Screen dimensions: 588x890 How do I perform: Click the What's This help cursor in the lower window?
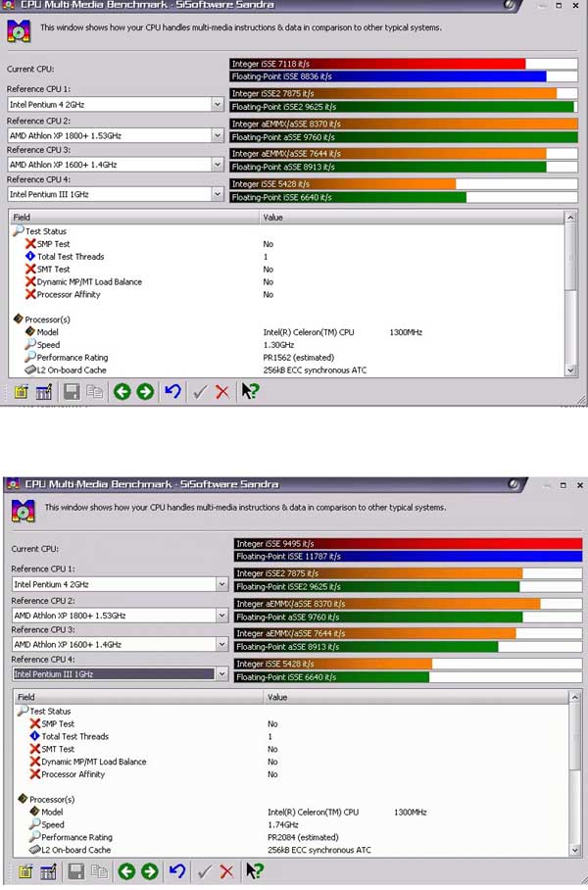[255, 871]
